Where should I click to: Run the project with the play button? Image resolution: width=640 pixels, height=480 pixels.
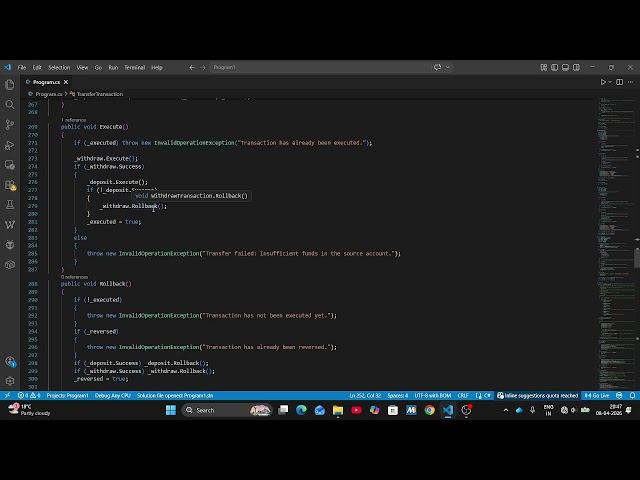point(603,82)
